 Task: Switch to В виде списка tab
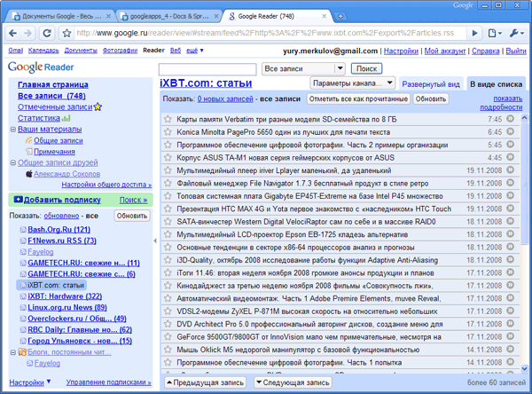coord(496,84)
